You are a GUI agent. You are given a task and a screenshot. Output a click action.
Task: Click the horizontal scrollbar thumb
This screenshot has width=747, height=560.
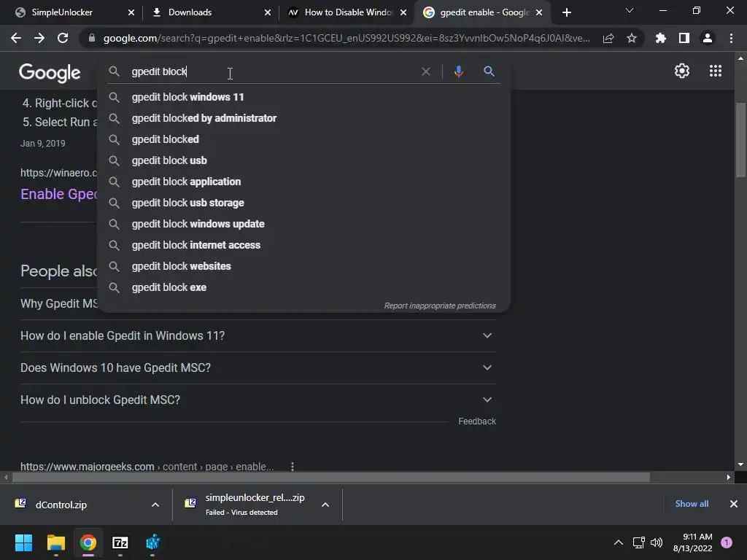[330, 477]
